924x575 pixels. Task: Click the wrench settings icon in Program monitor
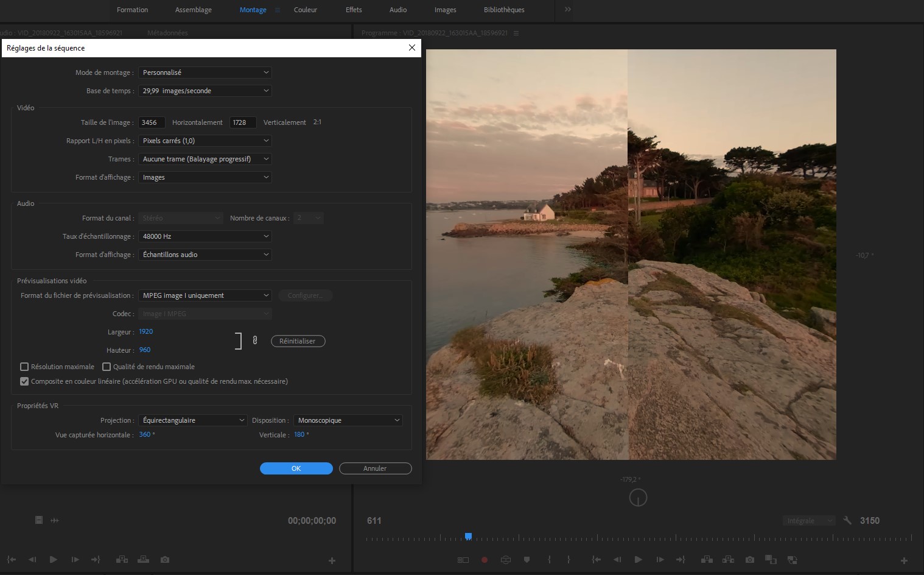tap(847, 520)
